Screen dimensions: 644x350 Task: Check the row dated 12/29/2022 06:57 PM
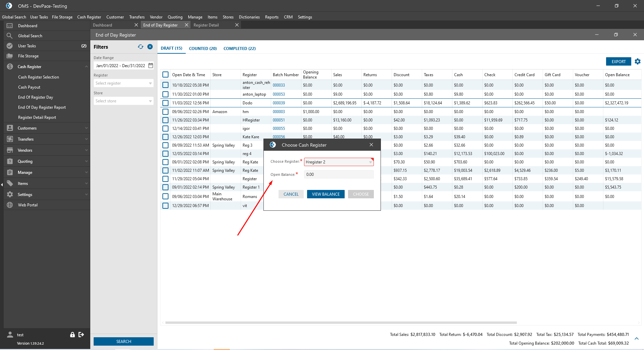165,206
